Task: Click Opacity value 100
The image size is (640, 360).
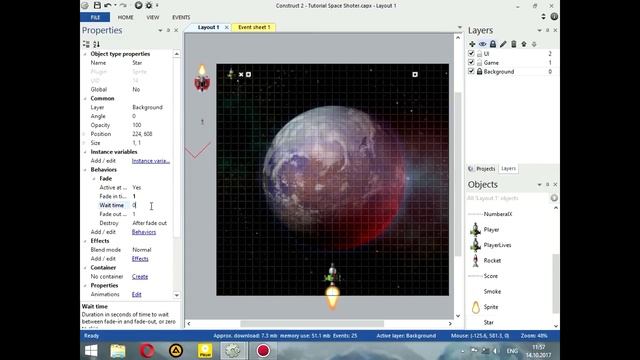Action: (x=137, y=125)
